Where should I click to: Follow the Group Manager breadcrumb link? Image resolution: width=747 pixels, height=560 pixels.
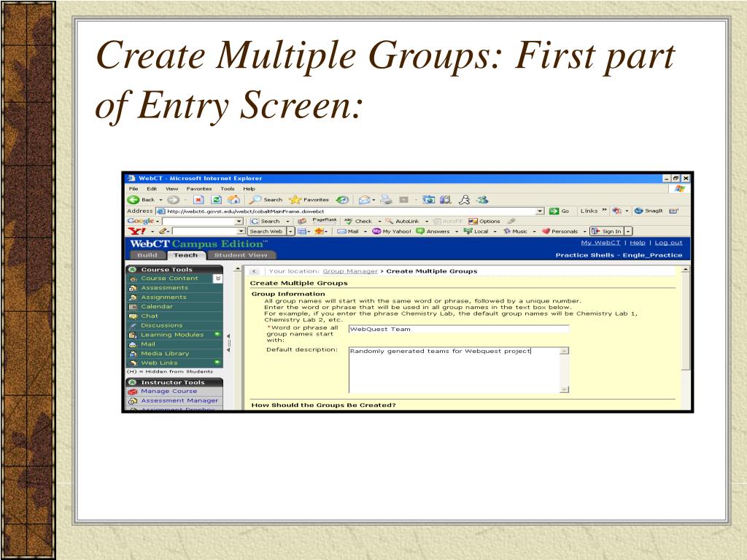coord(350,271)
